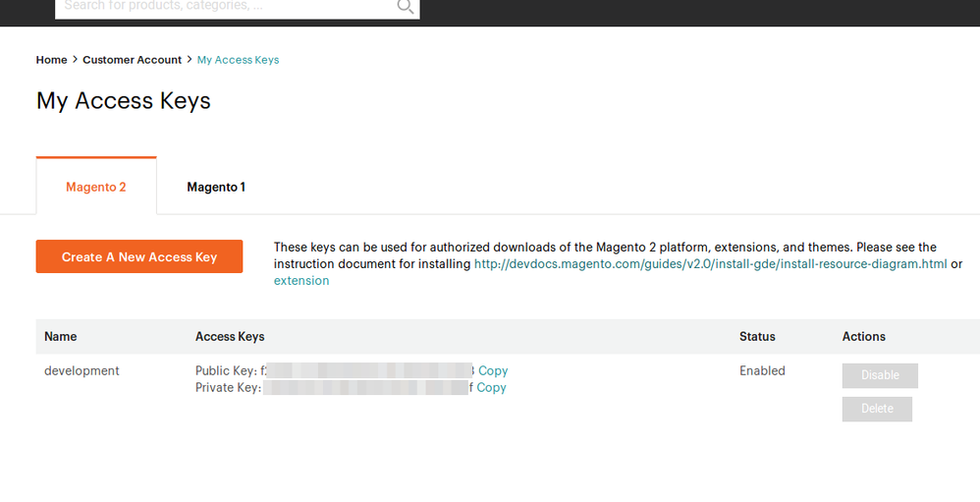980x502 pixels.
Task: Click the Status column header
Action: [757, 337]
